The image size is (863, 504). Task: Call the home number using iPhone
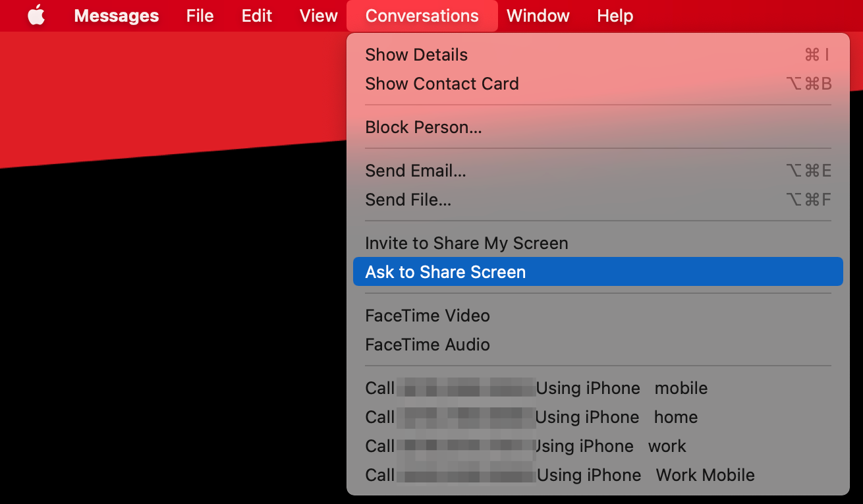[x=598, y=417]
